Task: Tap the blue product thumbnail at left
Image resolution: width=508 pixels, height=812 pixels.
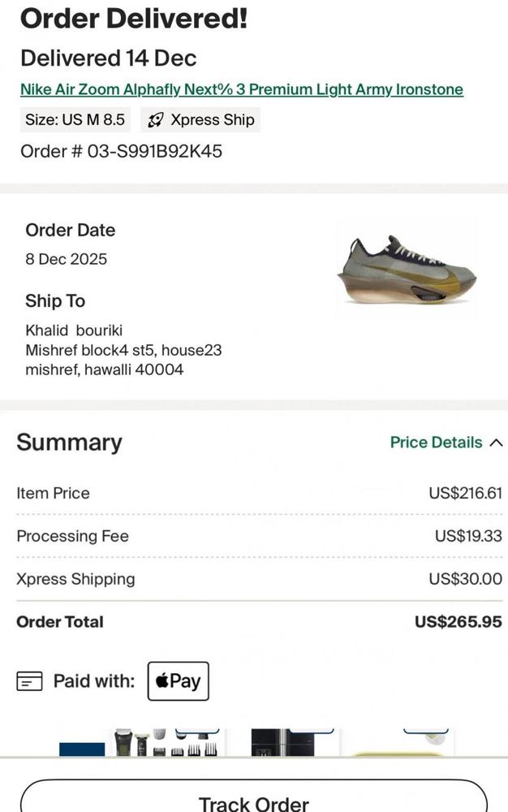Action: (x=82, y=748)
